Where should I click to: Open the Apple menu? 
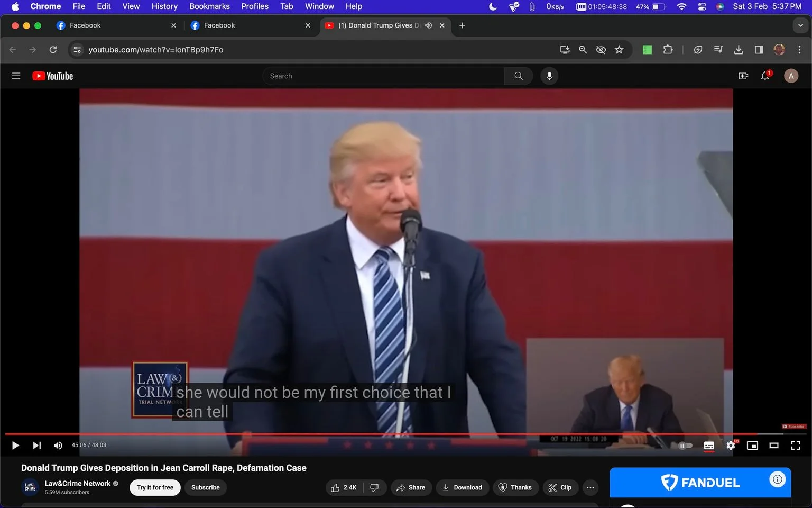15,6
